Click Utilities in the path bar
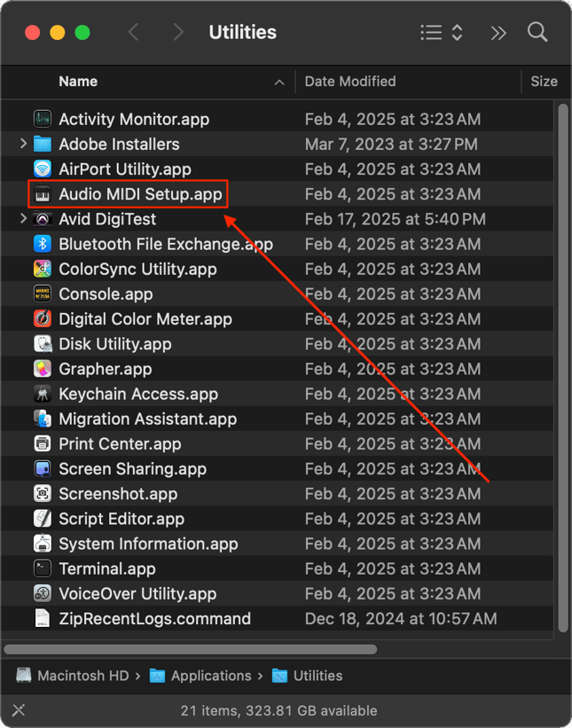Viewport: 572px width, 728px height. point(308,676)
